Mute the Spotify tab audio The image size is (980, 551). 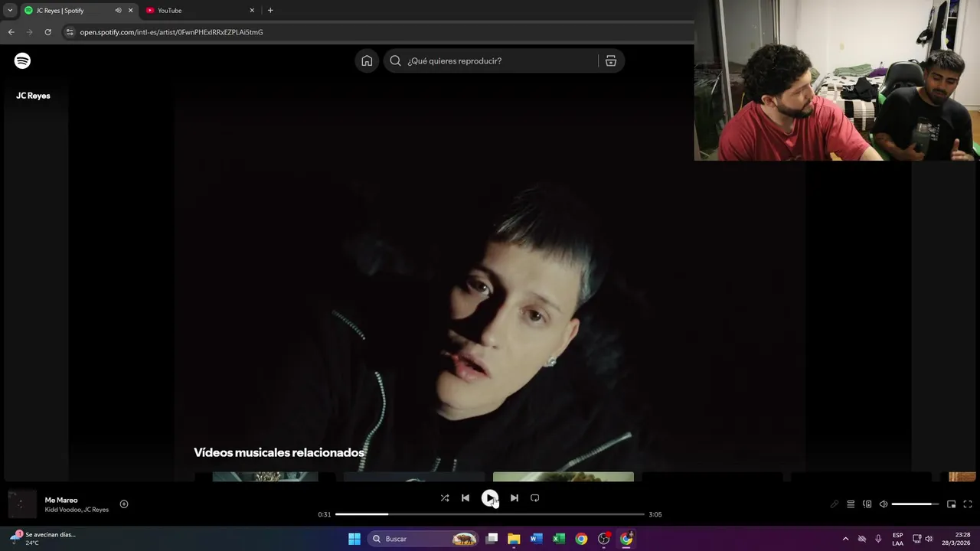click(x=118, y=11)
